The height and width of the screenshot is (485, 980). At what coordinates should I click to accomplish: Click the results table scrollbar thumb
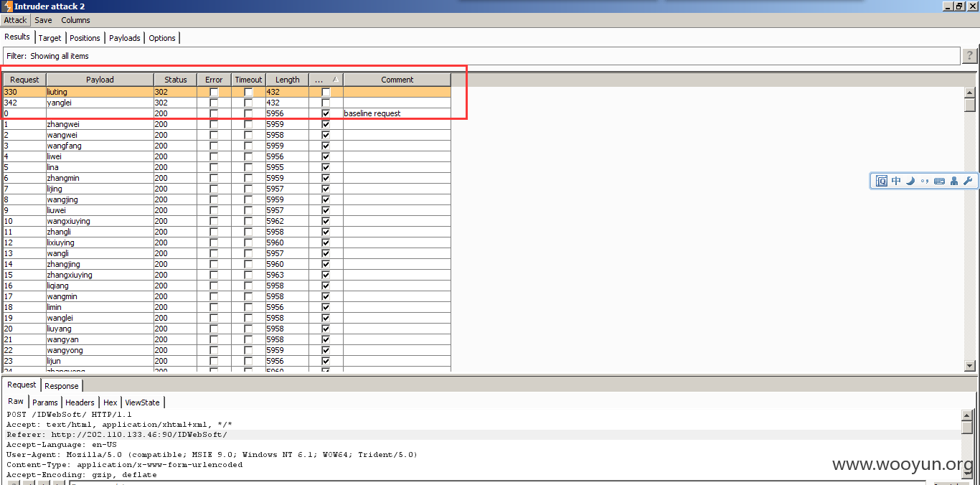[x=970, y=105]
